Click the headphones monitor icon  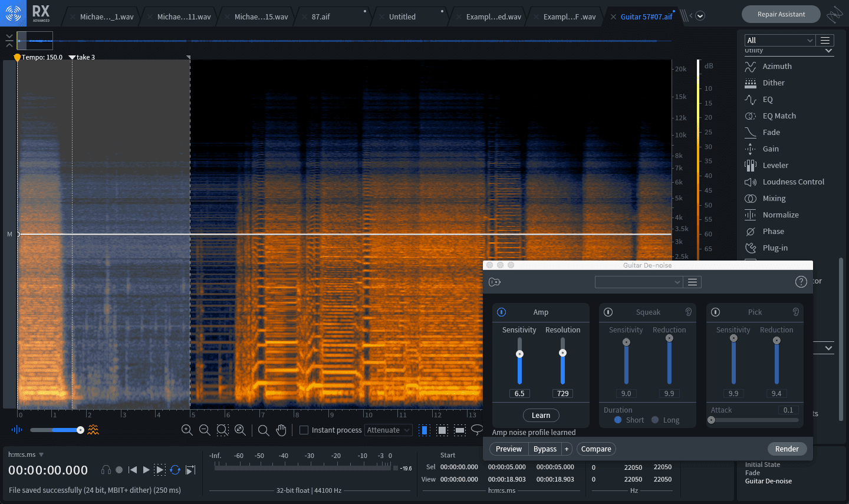[106, 470]
